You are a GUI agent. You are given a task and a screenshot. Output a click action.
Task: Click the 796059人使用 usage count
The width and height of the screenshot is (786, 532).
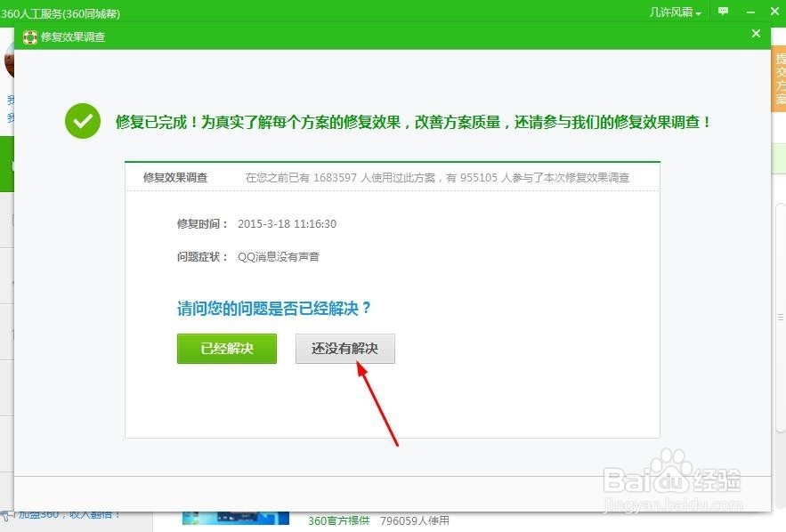[415, 521]
